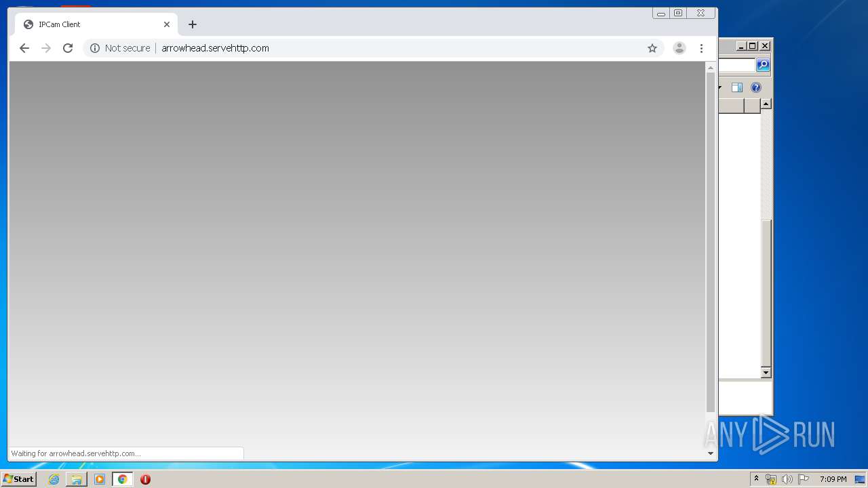This screenshot has height=488, width=868.
Task: Click the forward navigation arrow
Action: pyautogui.click(x=46, y=48)
